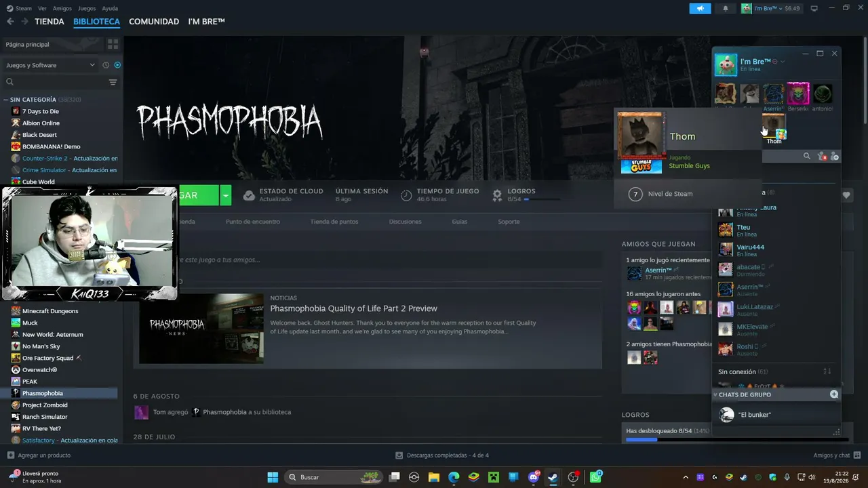Open status dropdown in friends list
The height and width of the screenshot is (488, 868).
[x=783, y=62]
